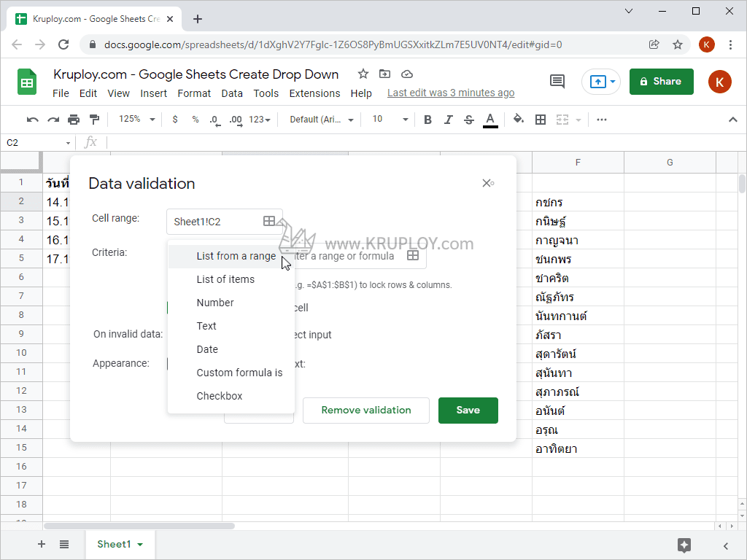
Task: Choose Date criteria option
Action: coord(231,349)
